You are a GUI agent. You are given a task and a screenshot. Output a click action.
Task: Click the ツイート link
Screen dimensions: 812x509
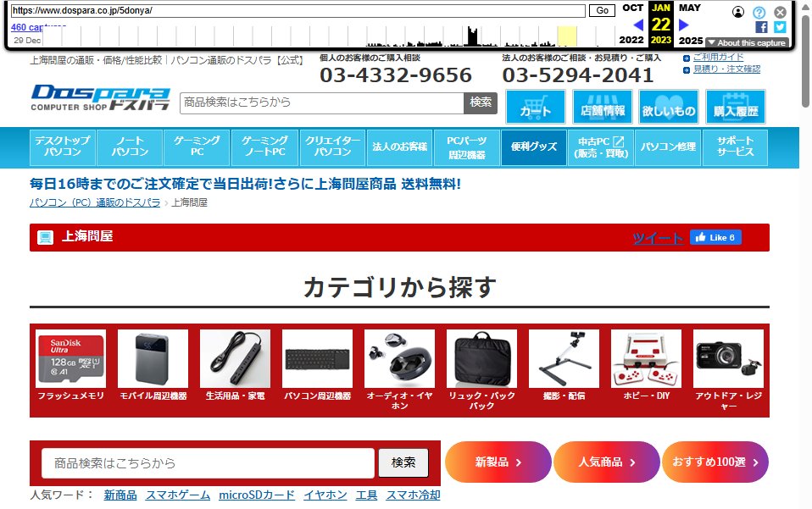658,238
